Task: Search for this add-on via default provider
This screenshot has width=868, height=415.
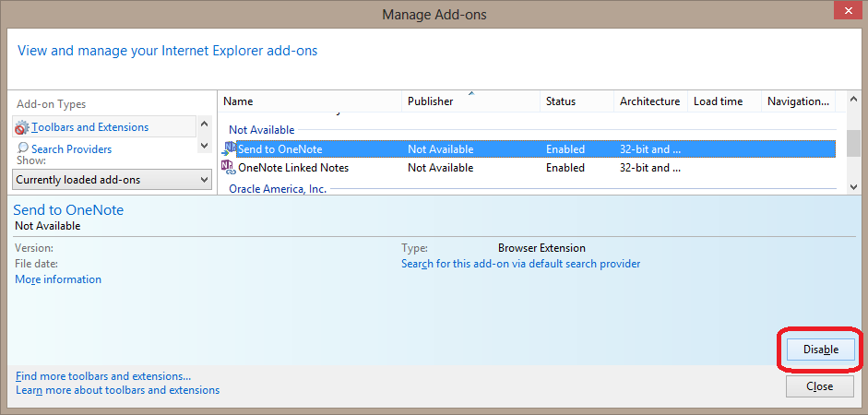Action: [520, 264]
